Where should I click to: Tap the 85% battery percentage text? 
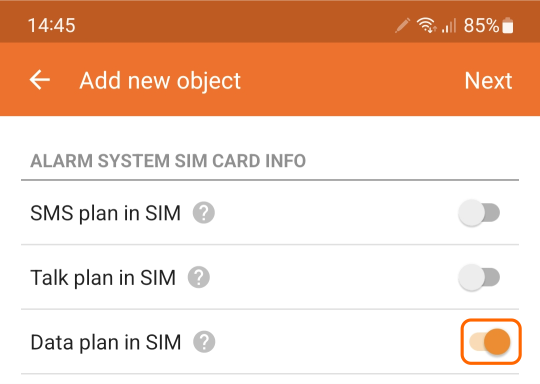point(481,25)
